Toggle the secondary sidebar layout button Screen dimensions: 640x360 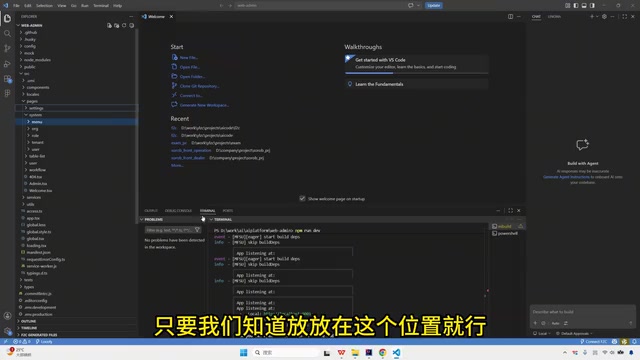592,5
